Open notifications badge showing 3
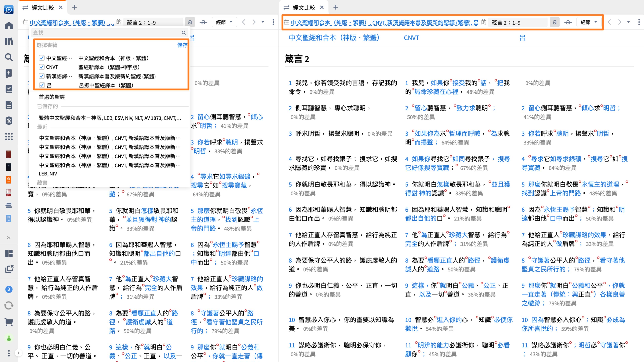 pyautogui.click(x=9, y=289)
